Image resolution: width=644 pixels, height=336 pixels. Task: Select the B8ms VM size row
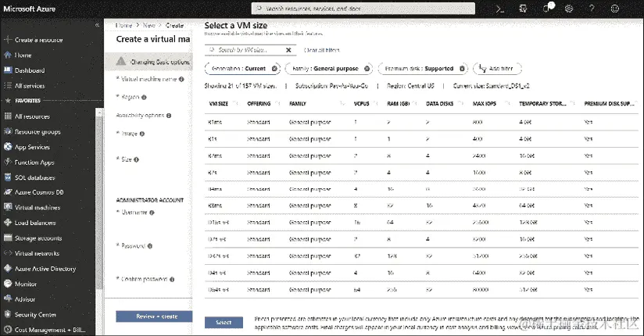point(421,206)
